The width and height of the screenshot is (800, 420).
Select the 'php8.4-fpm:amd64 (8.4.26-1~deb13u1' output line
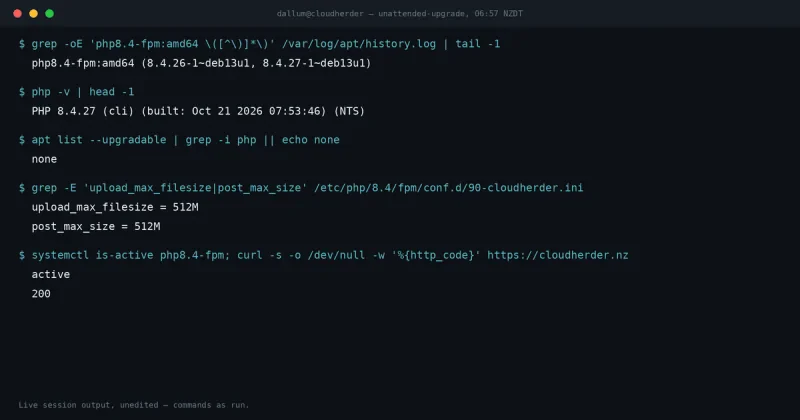pos(201,63)
